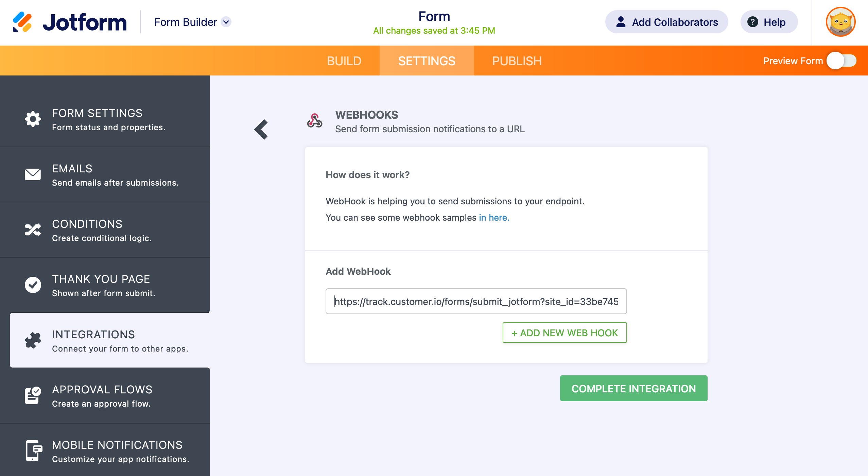The image size is (868, 476).
Task: Switch to the PUBLISH tab
Action: point(517,61)
